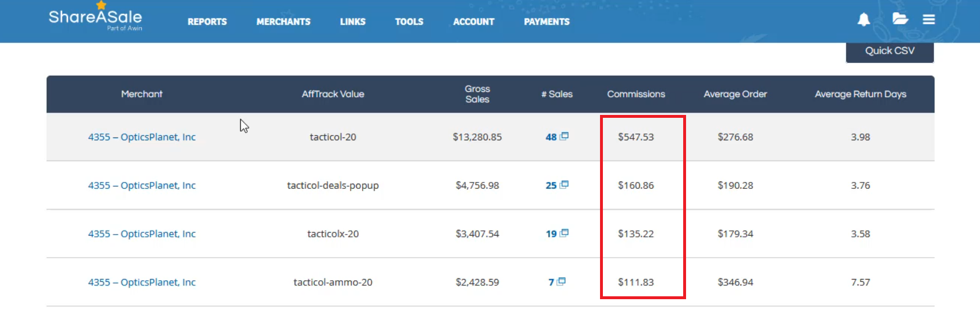Open the Links menu

[353, 21]
